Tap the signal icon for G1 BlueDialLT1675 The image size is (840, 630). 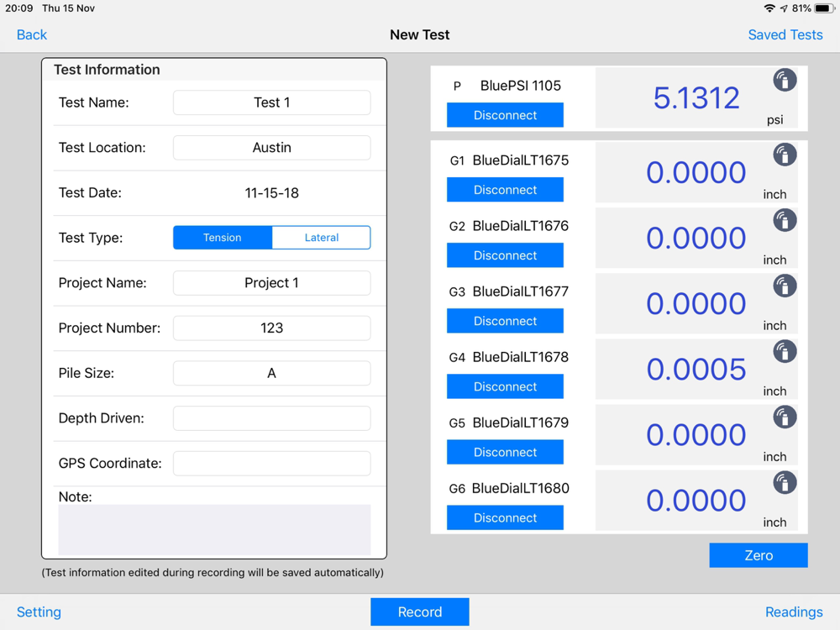click(x=785, y=155)
